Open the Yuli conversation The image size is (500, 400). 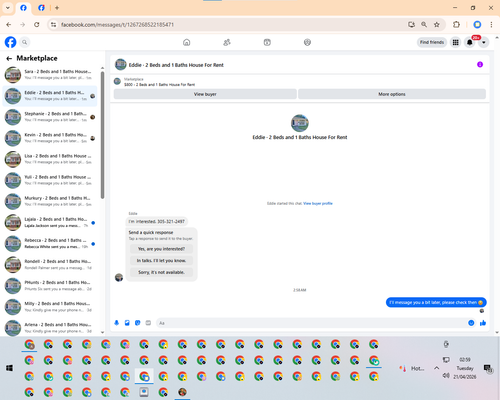click(x=50, y=180)
